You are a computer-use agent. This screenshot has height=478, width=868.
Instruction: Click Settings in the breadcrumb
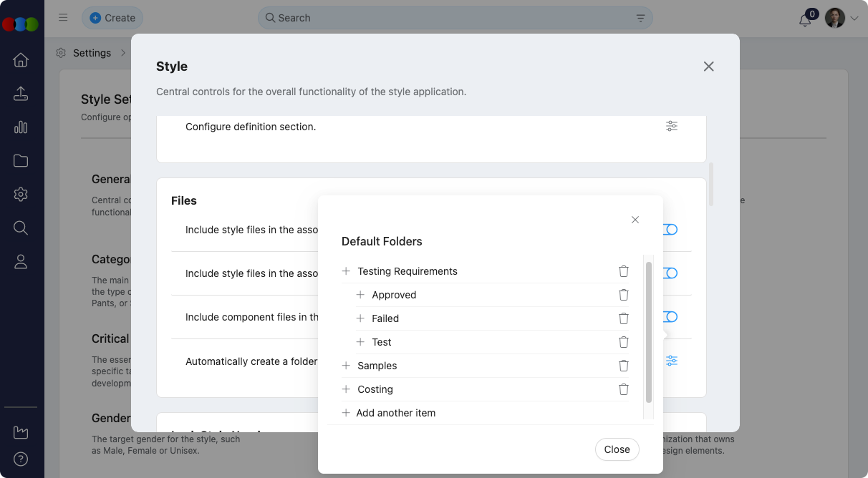coord(92,53)
